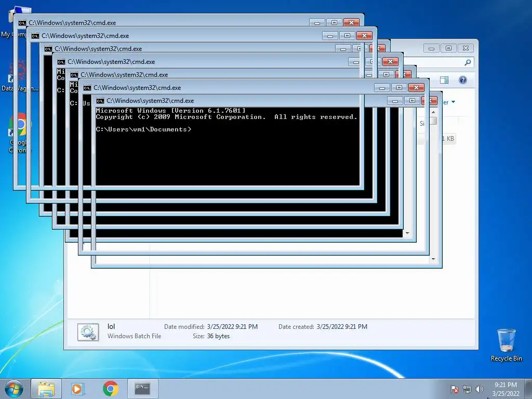Select the Google Chrome desktop shortcut
Screen dimensions: 532x399
click(19, 132)
